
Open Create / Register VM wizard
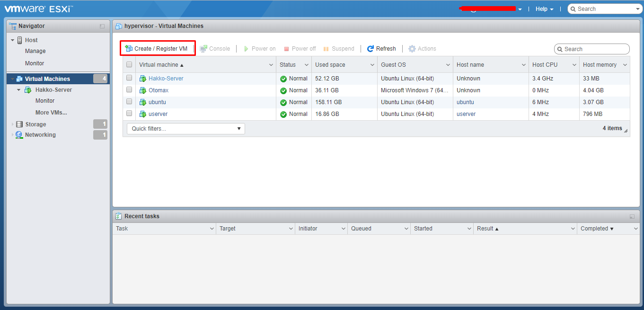pos(158,48)
